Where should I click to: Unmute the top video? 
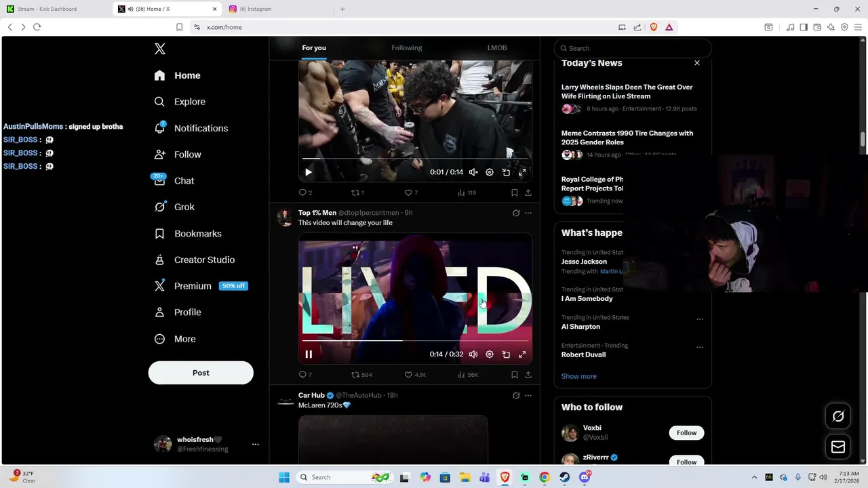pyautogui.click(x=473, y=172)
